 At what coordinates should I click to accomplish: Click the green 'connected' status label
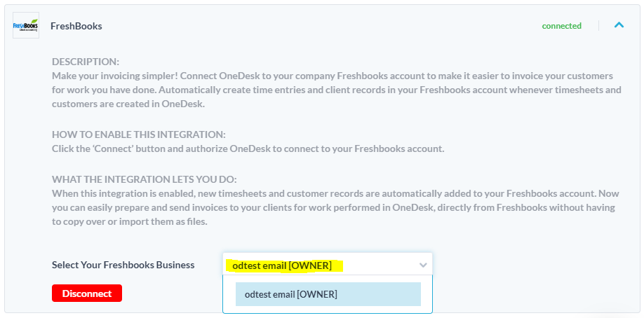click(561, 26)
